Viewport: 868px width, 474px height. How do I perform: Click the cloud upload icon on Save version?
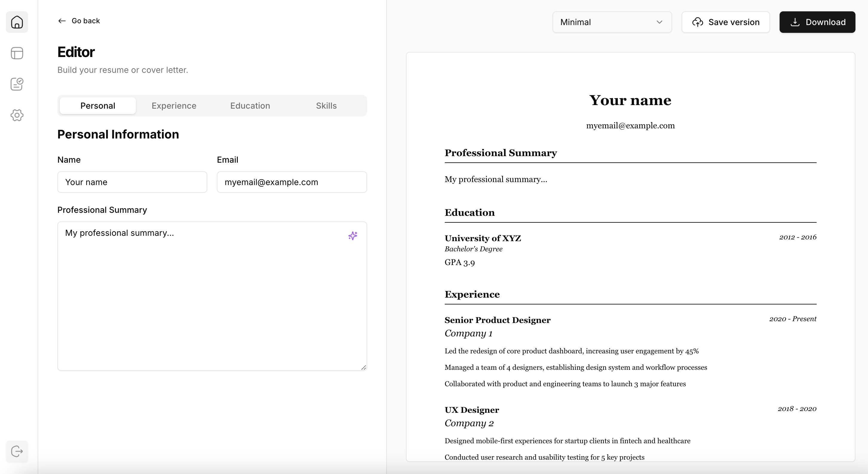point(697,22)
